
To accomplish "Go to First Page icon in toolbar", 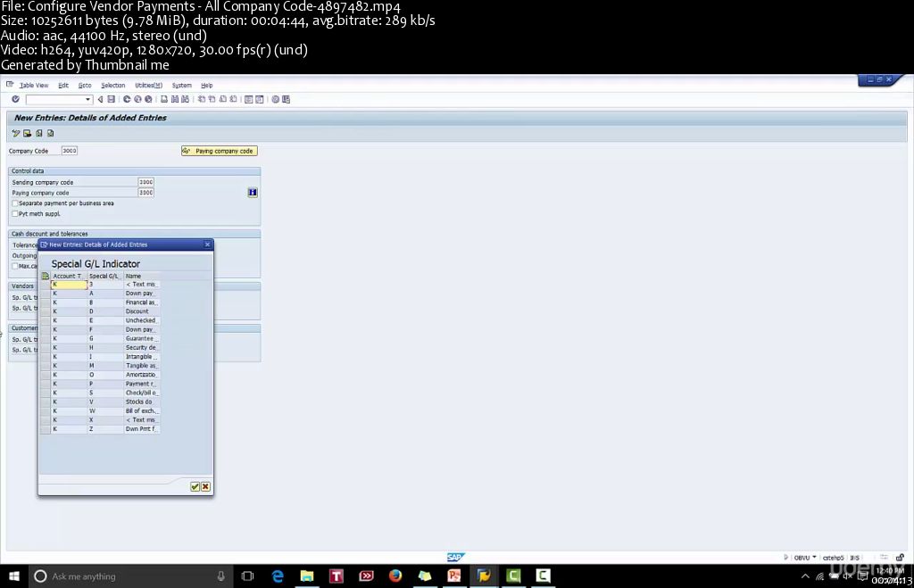I will (202, 99).
